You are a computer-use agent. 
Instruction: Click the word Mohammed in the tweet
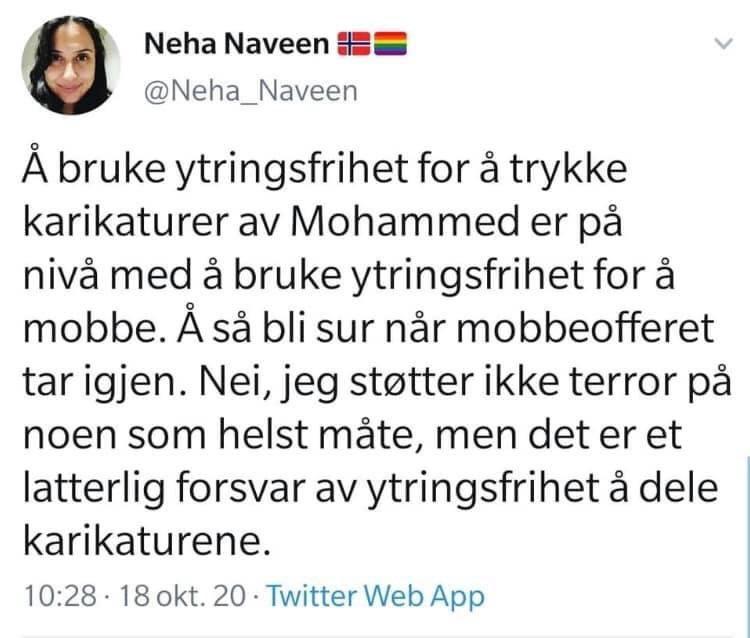414,226
